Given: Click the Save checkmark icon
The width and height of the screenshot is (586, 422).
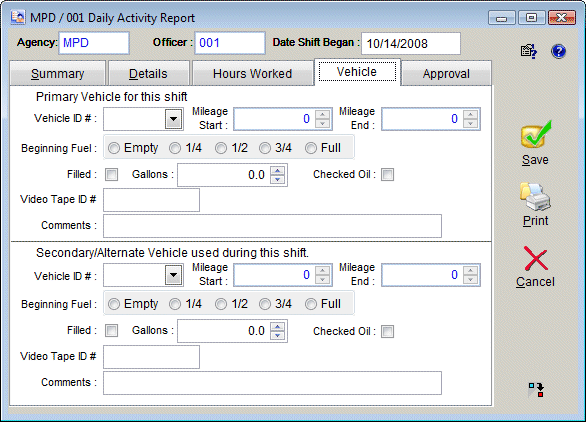Looking at the screenshot, I should (536, 135).
